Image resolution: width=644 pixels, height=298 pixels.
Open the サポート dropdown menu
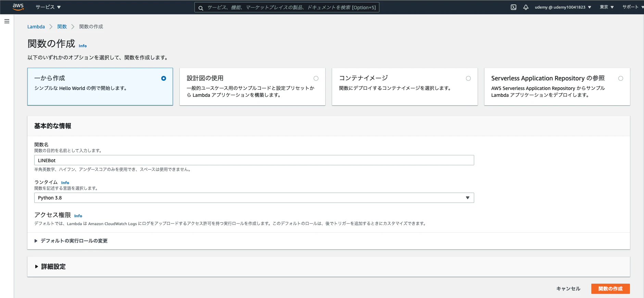coord(633,7)
